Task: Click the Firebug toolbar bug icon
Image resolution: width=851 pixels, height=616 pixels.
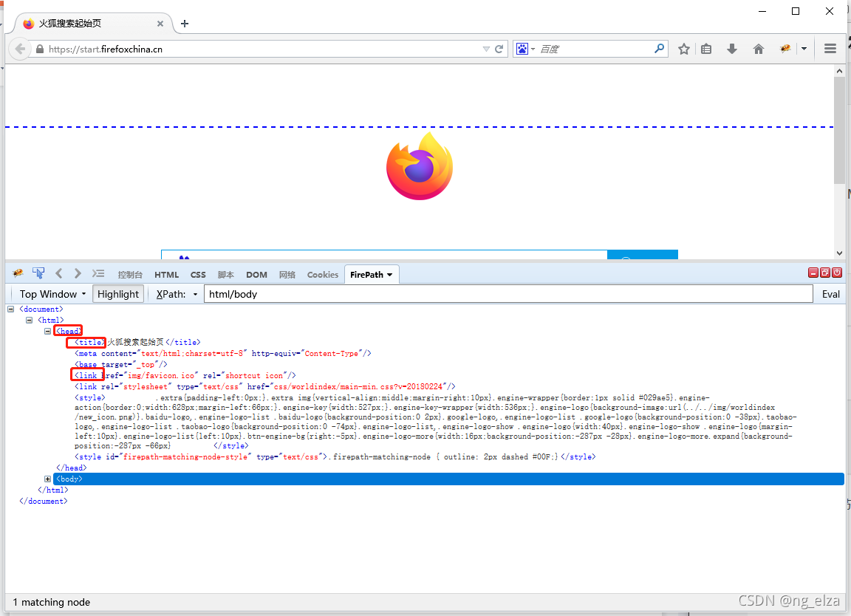Action: point(785,49)
